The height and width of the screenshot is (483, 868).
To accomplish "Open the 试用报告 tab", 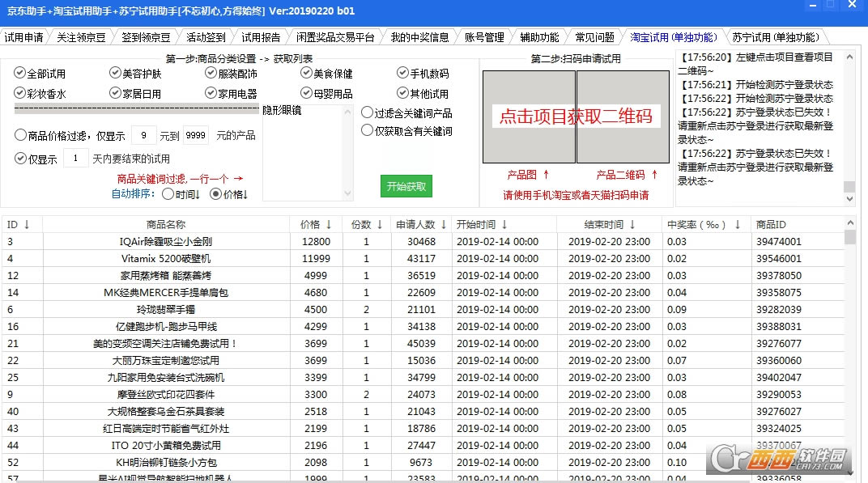I will [x=260, y=37].
